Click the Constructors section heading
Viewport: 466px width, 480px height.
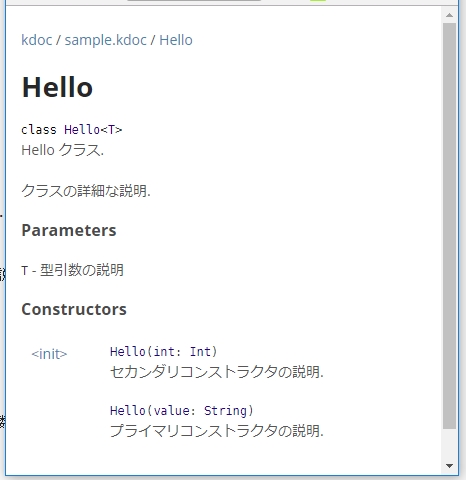74,309
